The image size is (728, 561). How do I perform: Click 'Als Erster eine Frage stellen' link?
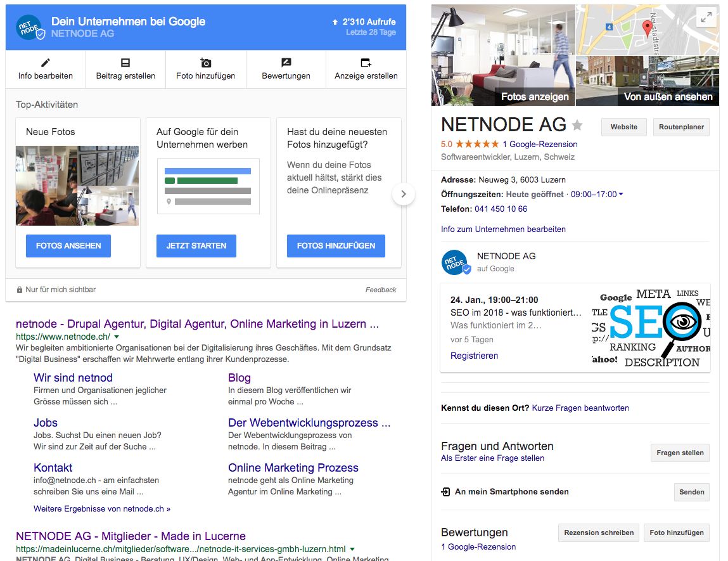point(492,458)
